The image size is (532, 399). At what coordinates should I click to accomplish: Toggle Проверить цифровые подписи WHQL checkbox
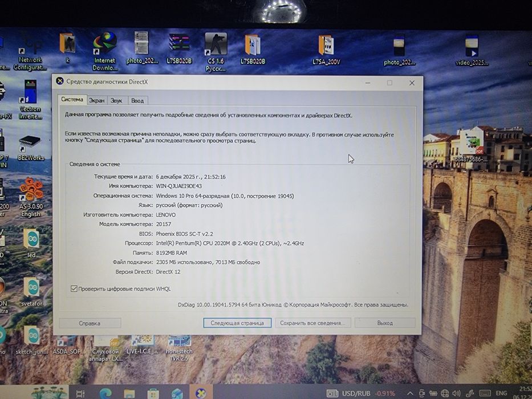click(x=74, y=289)
